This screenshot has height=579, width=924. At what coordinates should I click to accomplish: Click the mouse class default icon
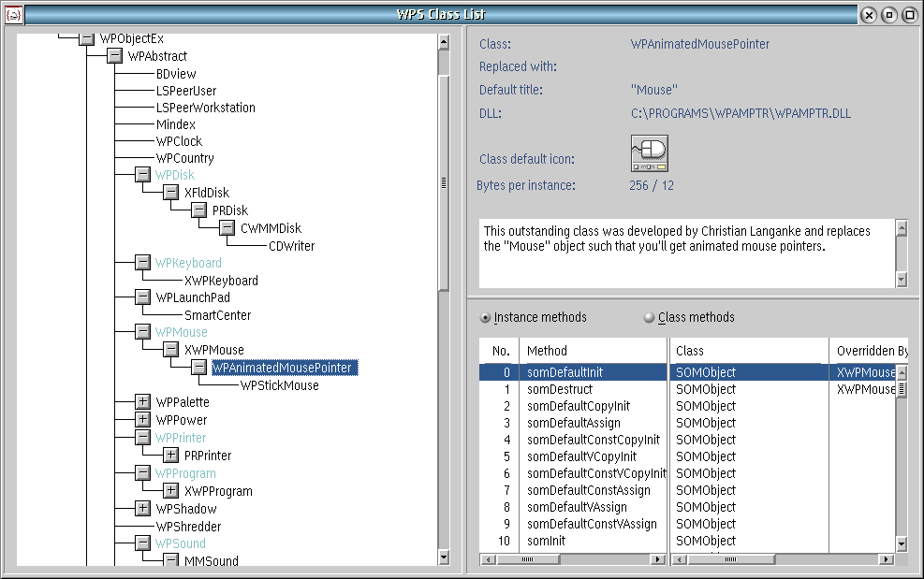tap(649, 152)
